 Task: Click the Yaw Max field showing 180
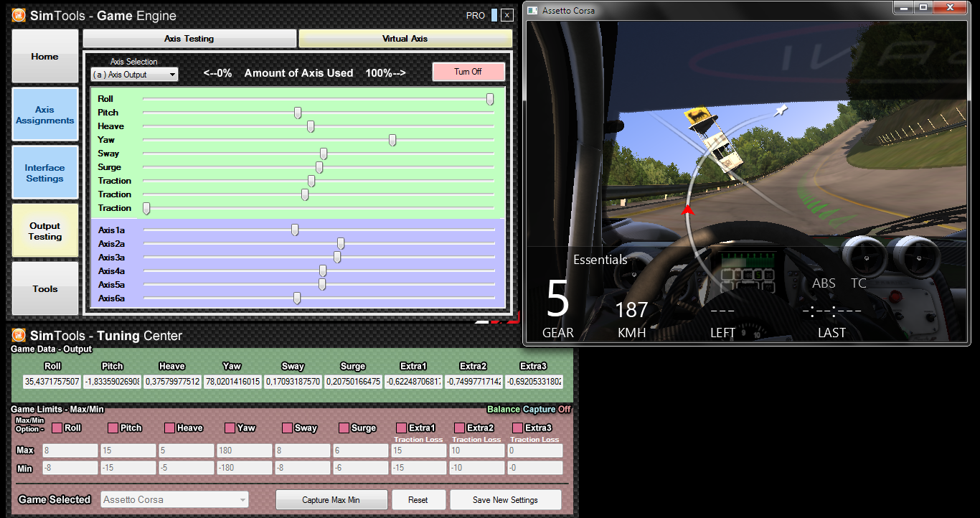[x=244, y=451]
